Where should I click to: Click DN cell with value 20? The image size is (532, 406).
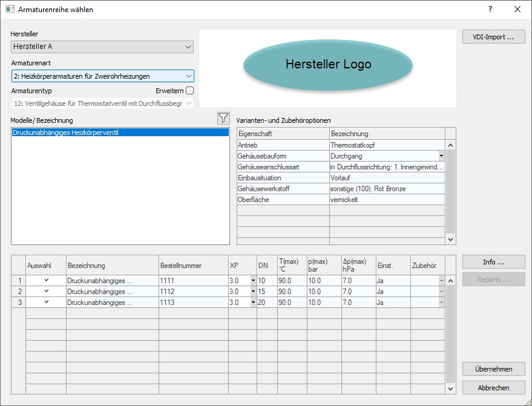(x=268, y=302)
